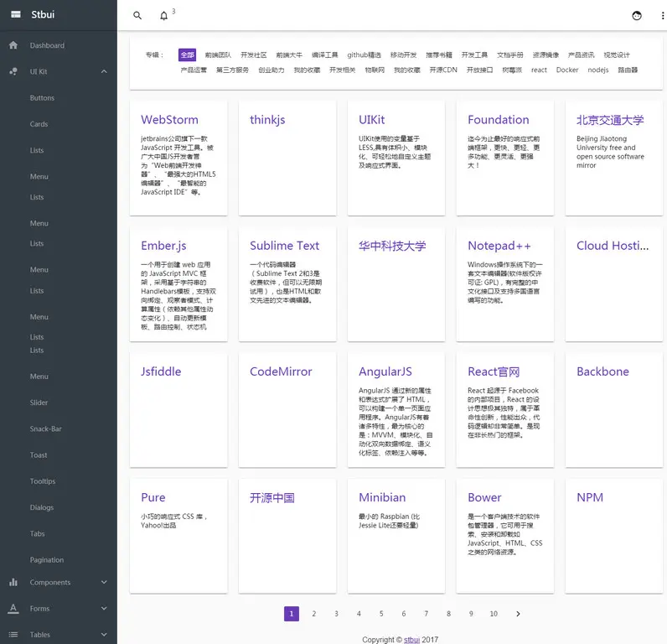Image resolution: width=667 pixels, height=644 pixels.
Task: Open the AngularJS card title
Action: 385,371
